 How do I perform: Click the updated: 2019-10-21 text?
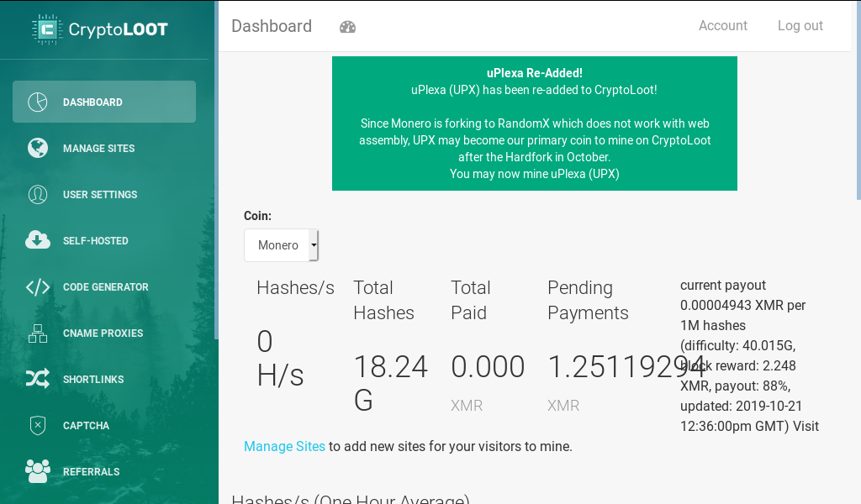742,407
